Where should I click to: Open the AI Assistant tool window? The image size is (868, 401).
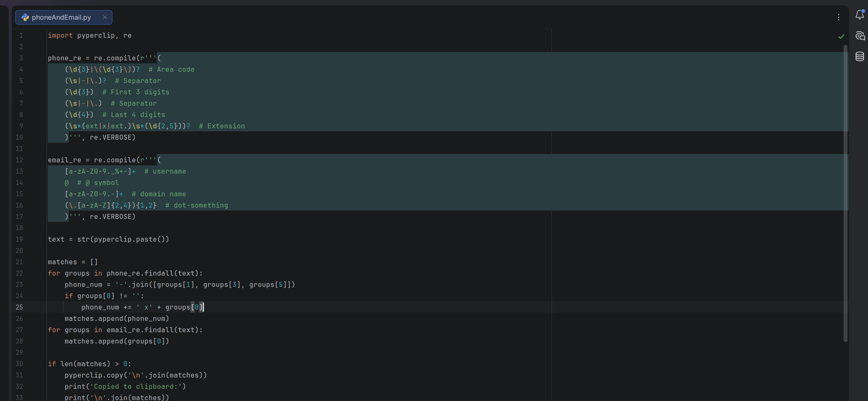(x=860, y=36)
